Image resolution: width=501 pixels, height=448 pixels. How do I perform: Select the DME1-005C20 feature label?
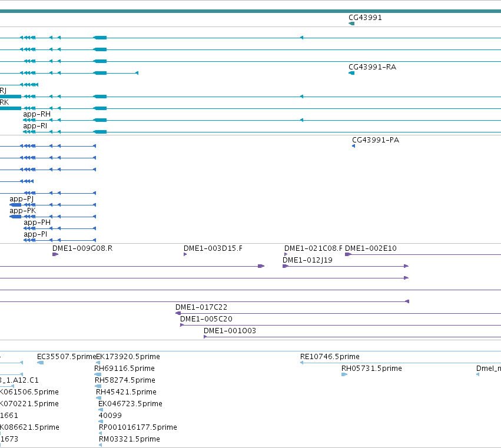[x=206, y=319]
